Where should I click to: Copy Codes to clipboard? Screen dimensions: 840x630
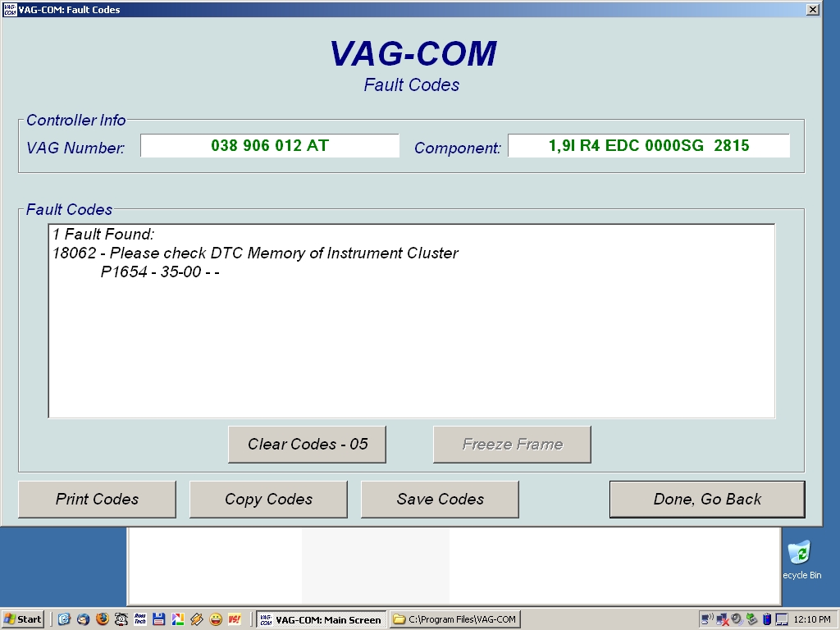coord(268,500)
